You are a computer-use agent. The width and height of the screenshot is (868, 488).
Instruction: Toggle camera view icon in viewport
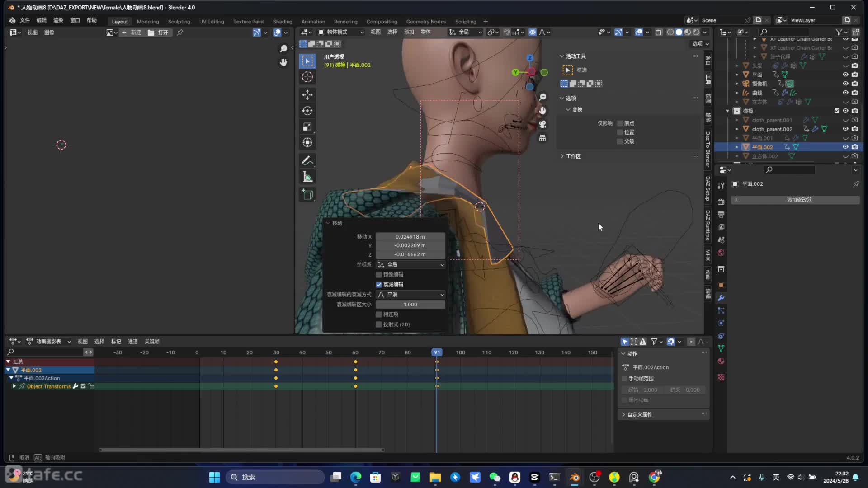(x=542, y=124)
